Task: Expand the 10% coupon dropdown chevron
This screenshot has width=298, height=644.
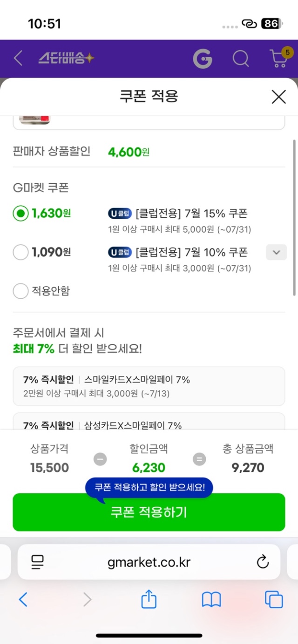Action: click(x=276, y=252)
